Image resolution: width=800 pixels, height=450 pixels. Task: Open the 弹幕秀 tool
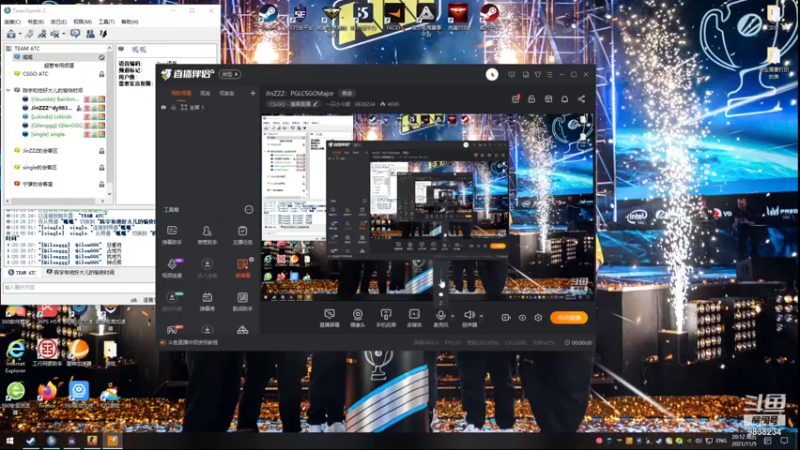coord(207,302)
